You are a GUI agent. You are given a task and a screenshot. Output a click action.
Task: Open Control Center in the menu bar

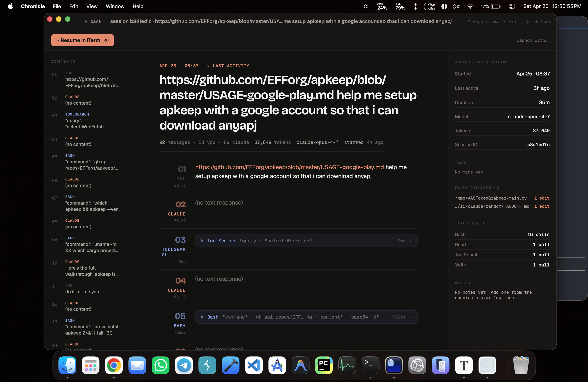click(x=512, y=6)
